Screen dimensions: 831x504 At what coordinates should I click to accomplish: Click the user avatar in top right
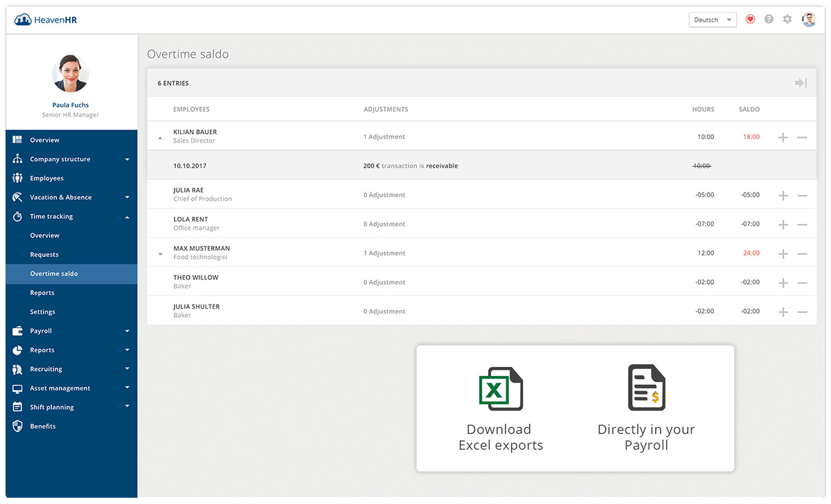coord(809,19)
